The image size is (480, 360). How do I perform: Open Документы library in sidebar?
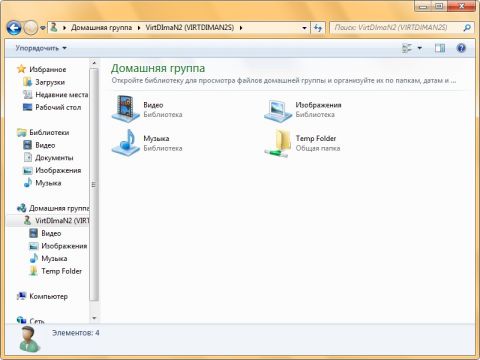54,158
